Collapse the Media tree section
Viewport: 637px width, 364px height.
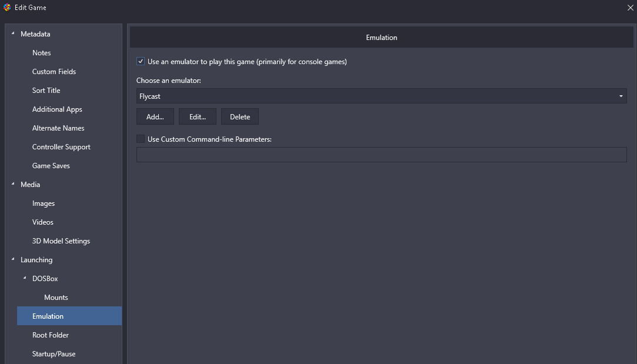tap(13, 184)
